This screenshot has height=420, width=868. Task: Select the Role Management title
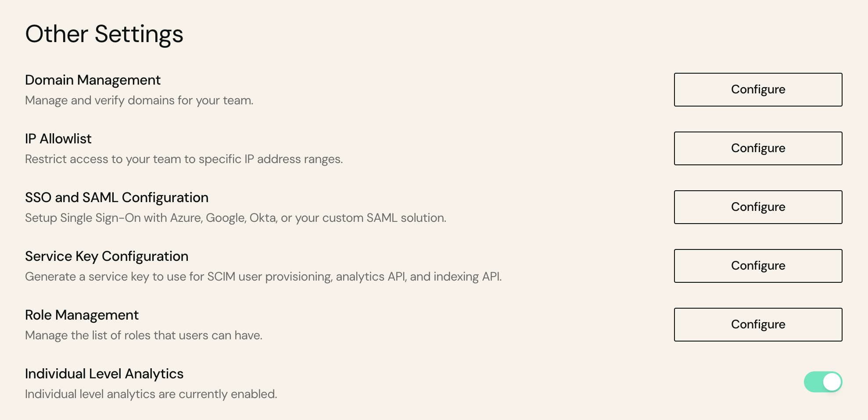click(82, 315)
